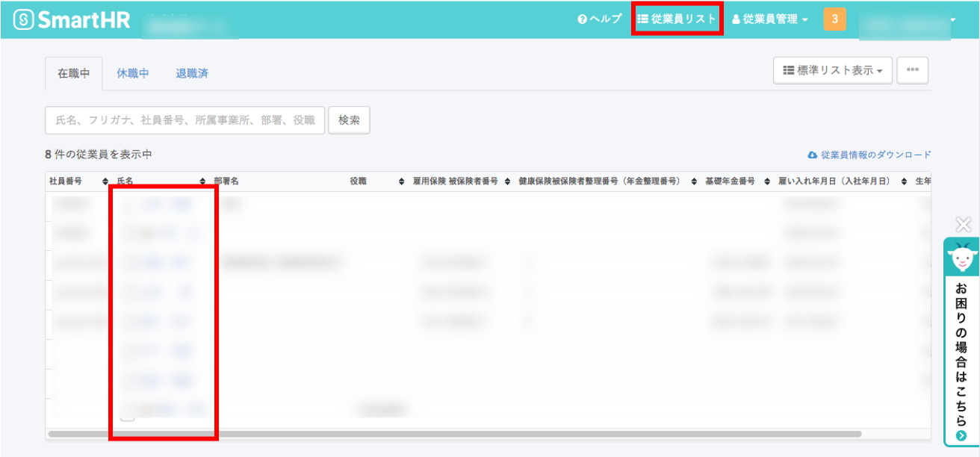Switch to the 休職中 tab
This screenshot has width=980, height=457.
tap(133, 73)
